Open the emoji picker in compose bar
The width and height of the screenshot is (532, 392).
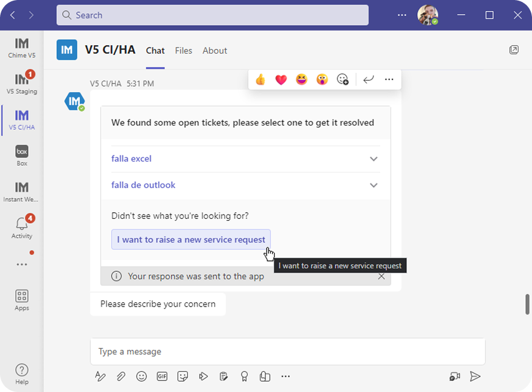(142, 376)
